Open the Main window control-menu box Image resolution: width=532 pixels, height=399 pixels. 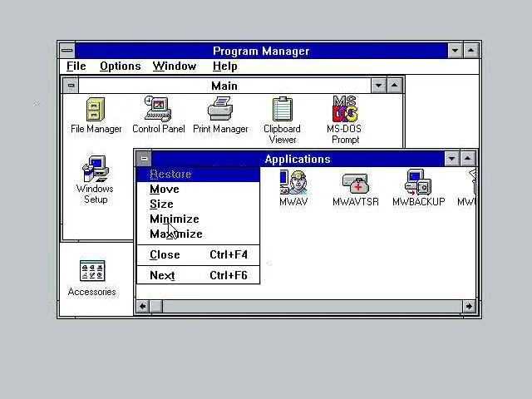point(71,86)
